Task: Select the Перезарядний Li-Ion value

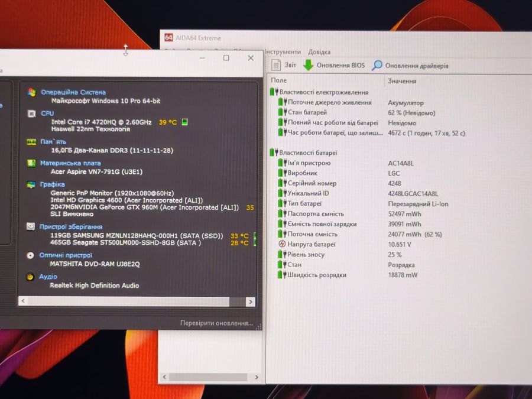Action: pos(418,204)
